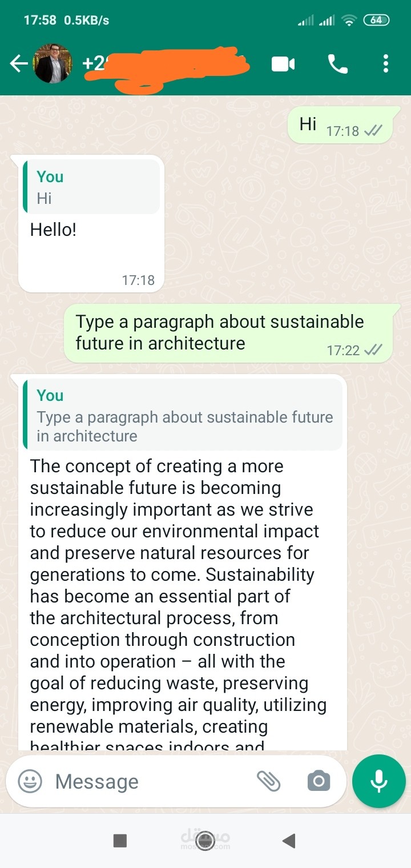Start a voice call
The height and width of the screenshot is (868, 411).
[x=337, y=64]
